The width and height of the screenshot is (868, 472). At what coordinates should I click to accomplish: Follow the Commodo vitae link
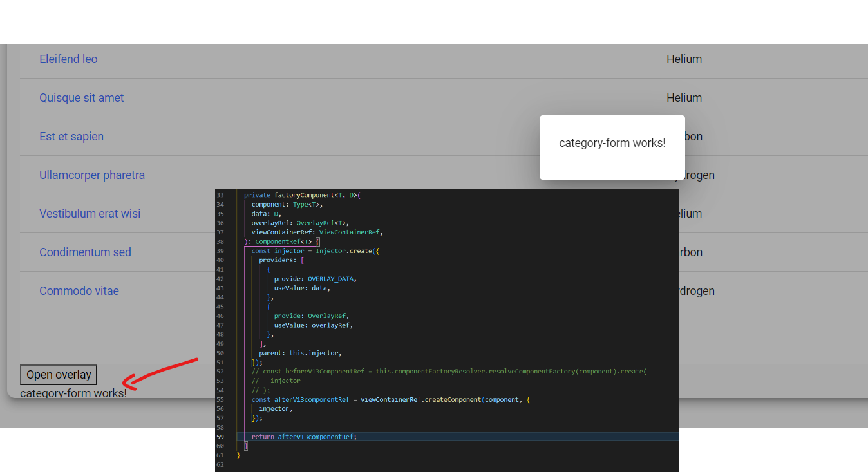click(79, 291)
